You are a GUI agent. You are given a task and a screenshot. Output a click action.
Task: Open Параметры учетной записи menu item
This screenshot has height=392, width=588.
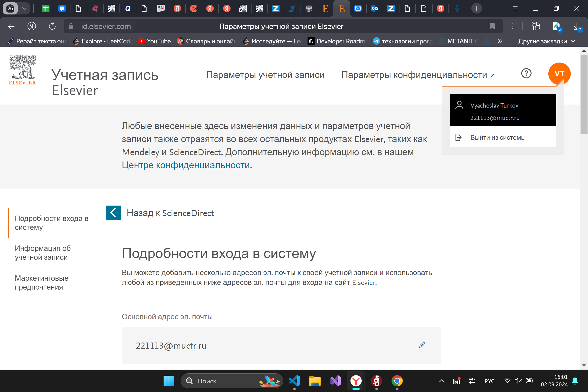click(x=265, y=74)
